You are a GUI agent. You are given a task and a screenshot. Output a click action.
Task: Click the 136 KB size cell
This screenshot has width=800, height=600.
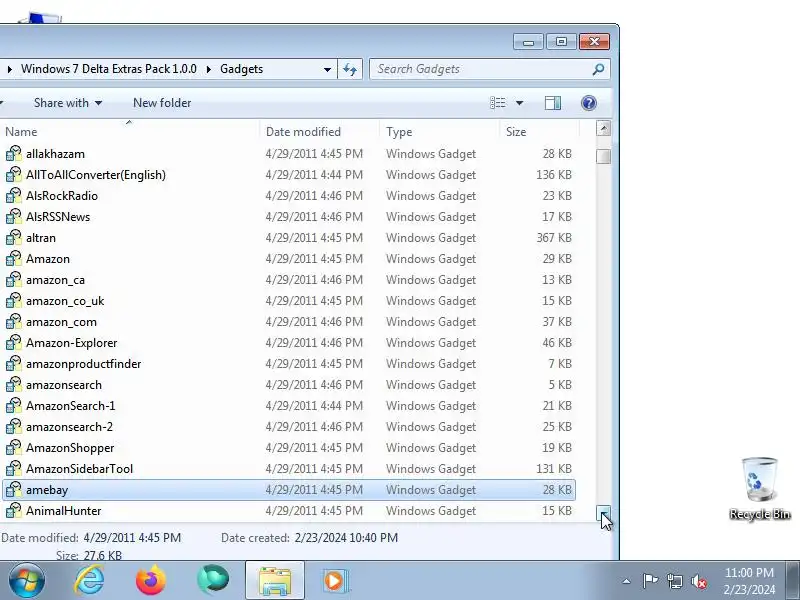[x=554, y=175]
